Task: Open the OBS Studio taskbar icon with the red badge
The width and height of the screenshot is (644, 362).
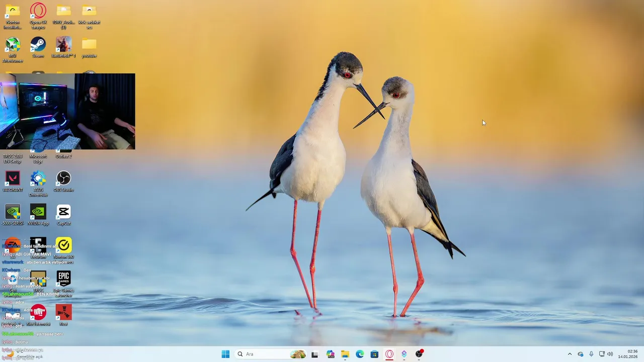Action: tap(419, 354)
